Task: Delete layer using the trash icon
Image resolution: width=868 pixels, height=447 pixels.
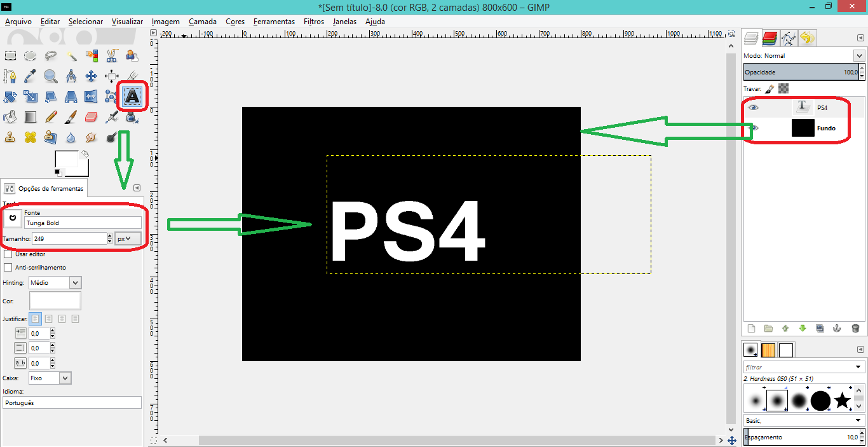Action: pos(855,329)
